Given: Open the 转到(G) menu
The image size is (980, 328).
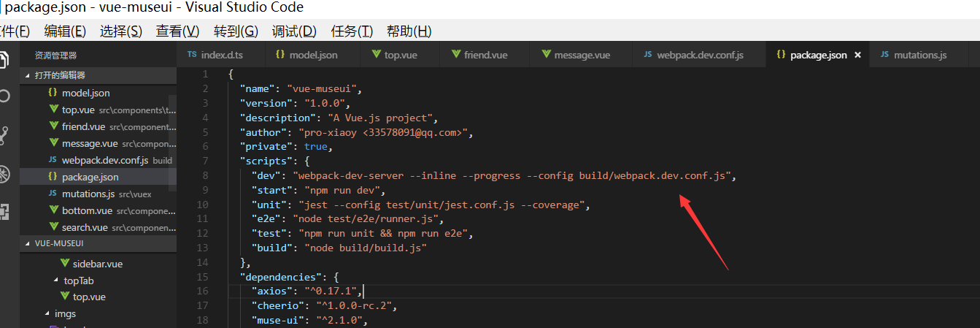Looking at the screenshot, I should pyautogui.click(x=236, y=31).
